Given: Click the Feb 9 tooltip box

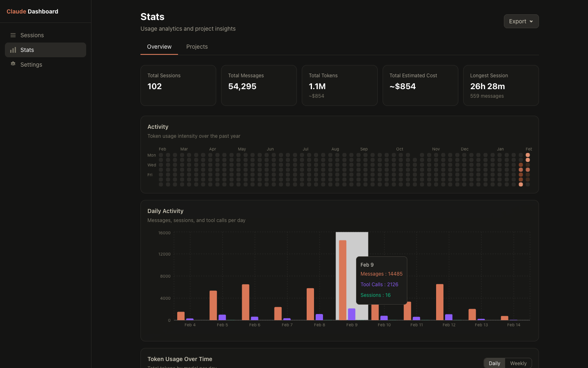Looking at the screenshot, I should pos(381,280).
